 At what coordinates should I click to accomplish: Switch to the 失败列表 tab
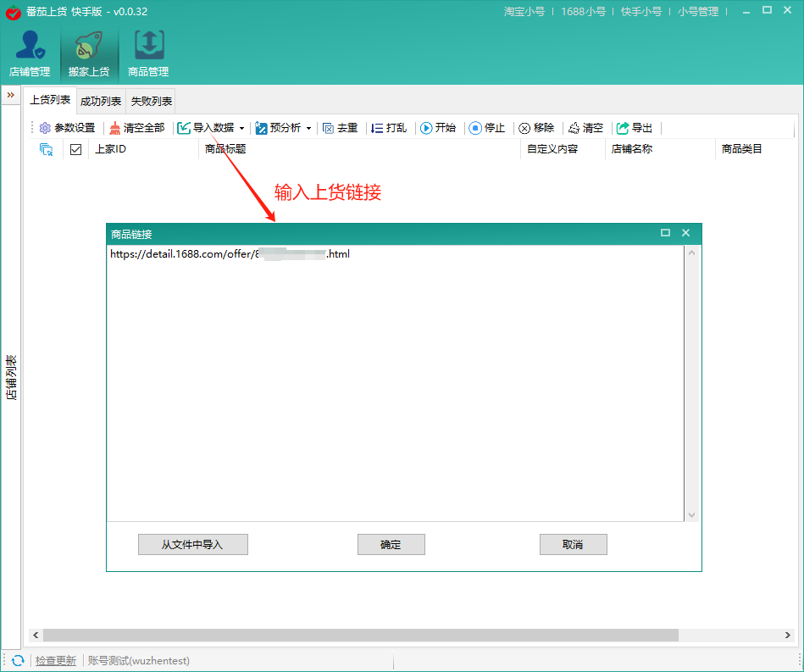(150, 101)
